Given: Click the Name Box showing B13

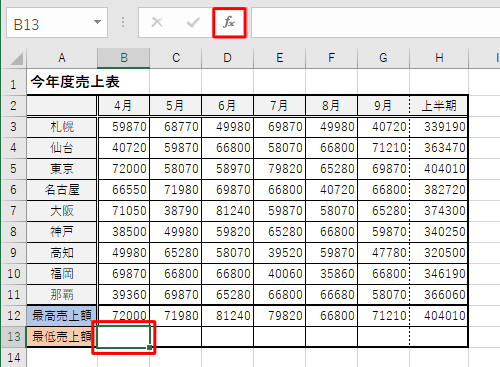Looking at the screenshot, I should coord(57,23).
